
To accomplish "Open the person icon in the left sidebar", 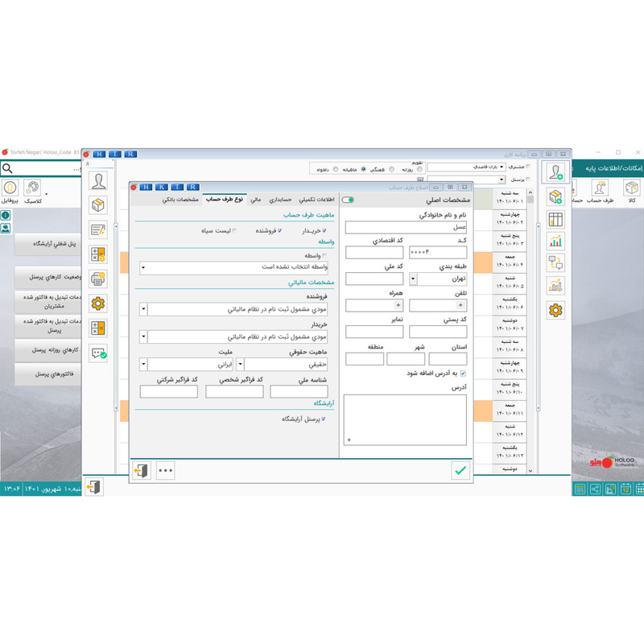I will pos(98,180).
